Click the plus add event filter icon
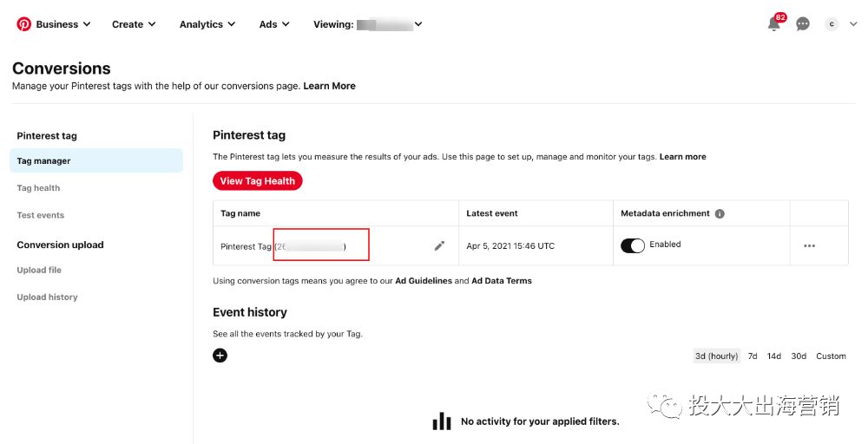 (x=220, y=356)
